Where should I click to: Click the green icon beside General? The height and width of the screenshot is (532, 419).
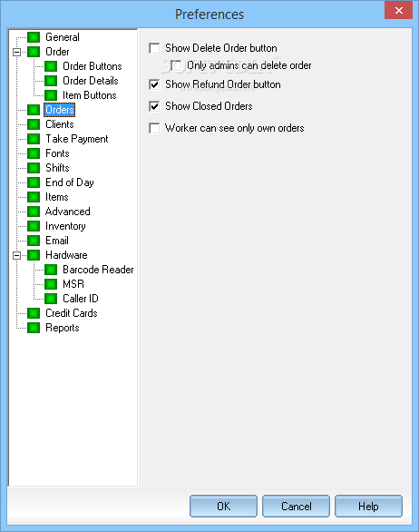[x=34, y=37]
